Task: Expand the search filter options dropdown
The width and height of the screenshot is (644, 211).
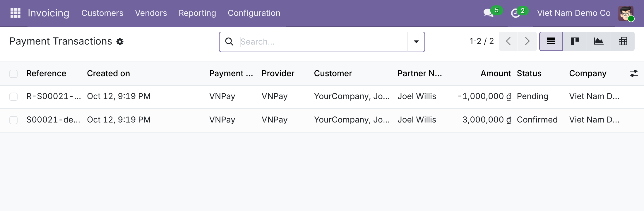Action: click(416, 42)
